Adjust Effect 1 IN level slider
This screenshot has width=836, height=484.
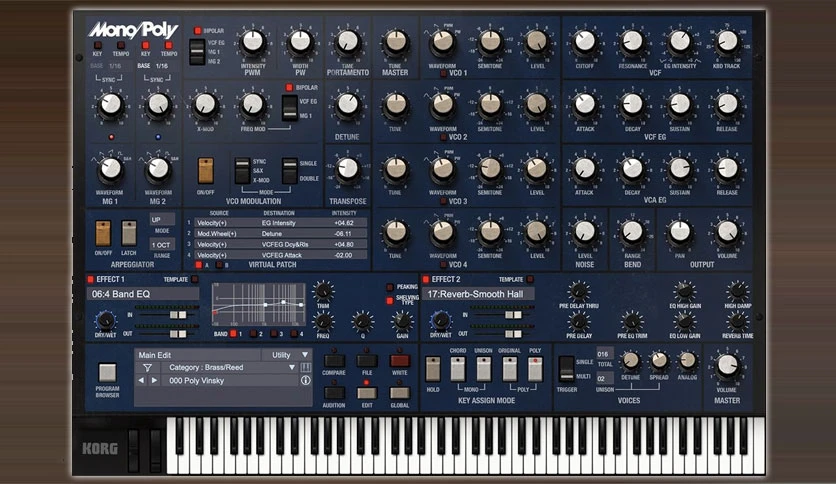tap(178, 315)
